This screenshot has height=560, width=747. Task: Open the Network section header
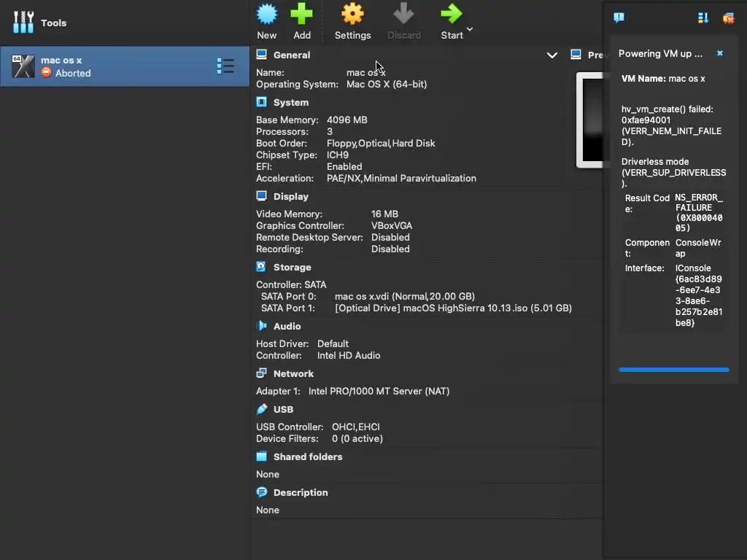point(293,374)
